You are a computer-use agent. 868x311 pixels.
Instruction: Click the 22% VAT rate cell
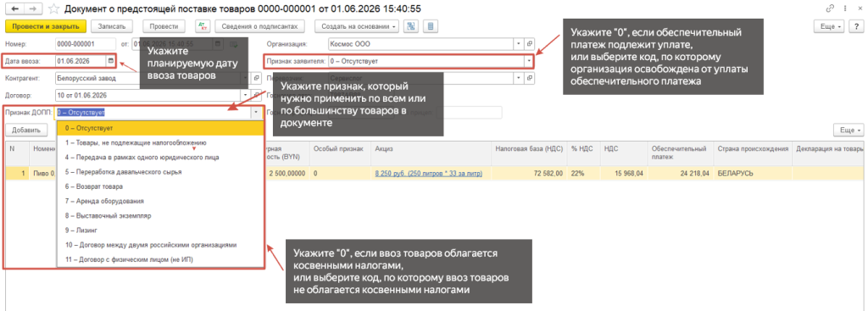[x=583, y=173]
